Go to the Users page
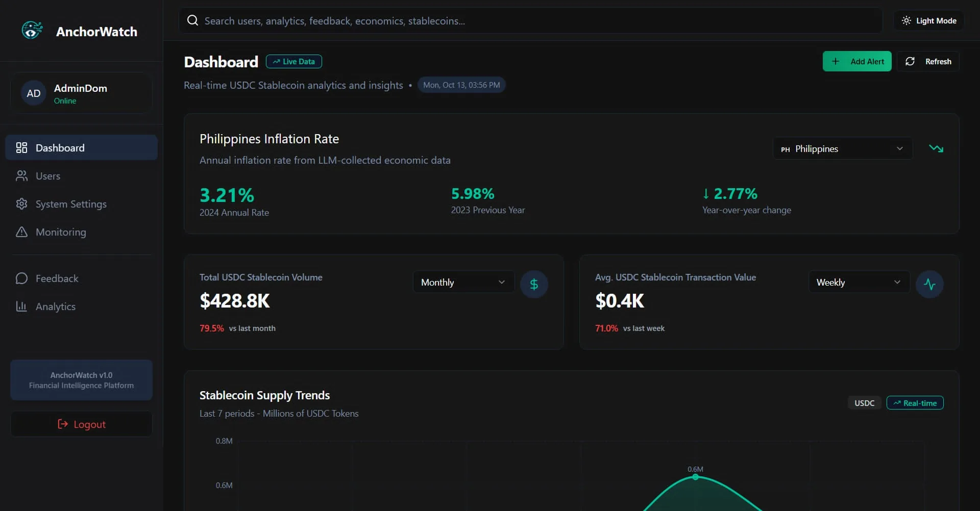Image resolution: width=980 pixels, height=511 pixels. point(82,176)
